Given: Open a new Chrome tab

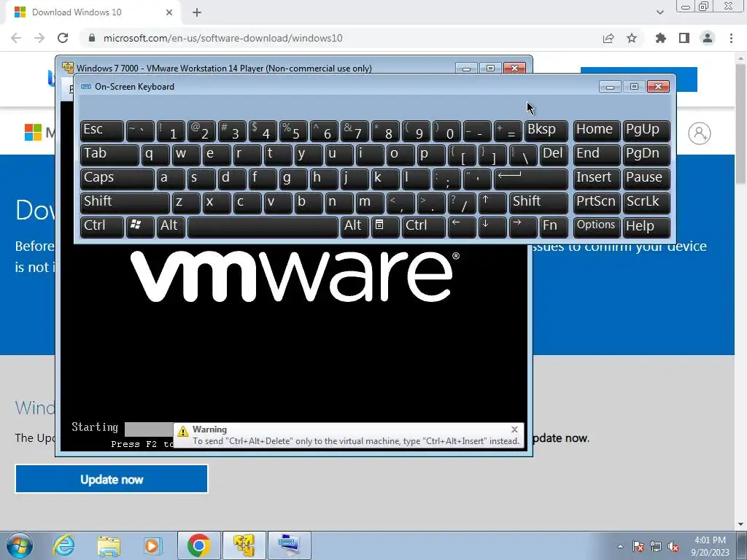Looking at the screenshot, I should click(x=197, y=12).
